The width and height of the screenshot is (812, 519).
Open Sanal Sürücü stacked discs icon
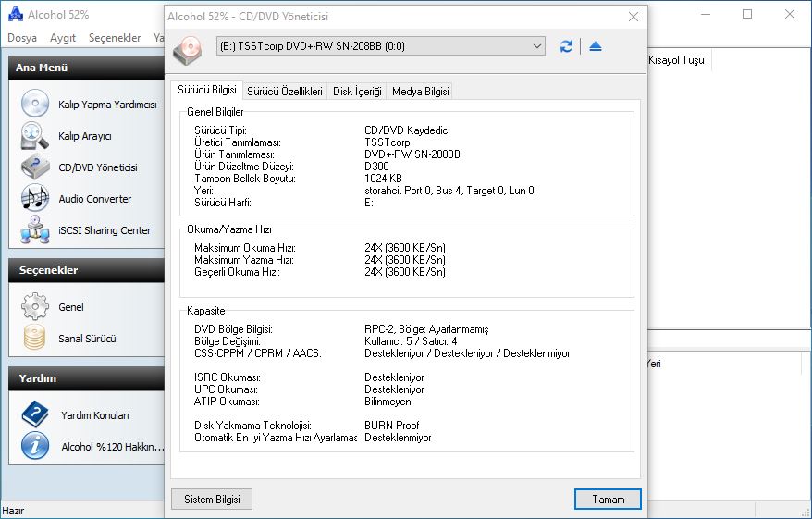[x=35, y=338]
